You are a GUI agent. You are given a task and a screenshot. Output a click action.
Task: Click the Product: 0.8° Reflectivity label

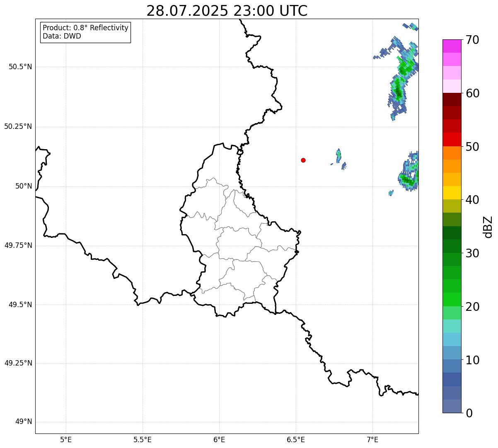(86, 28)
